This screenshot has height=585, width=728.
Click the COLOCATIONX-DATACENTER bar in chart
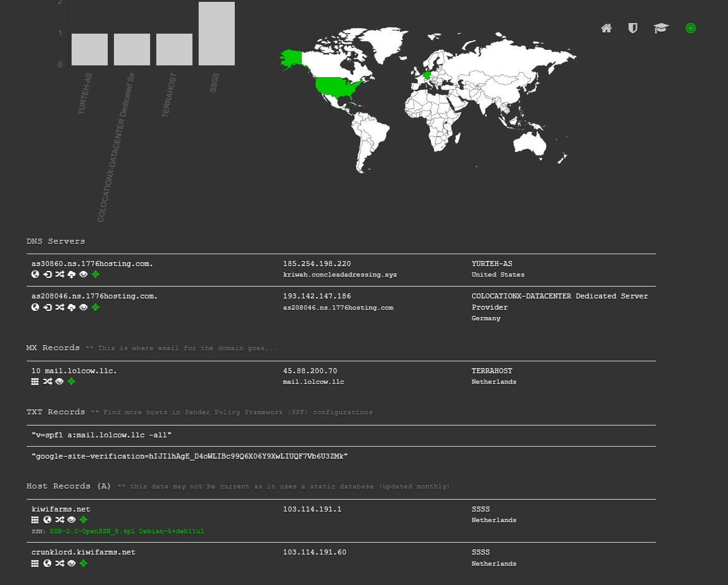132,49
